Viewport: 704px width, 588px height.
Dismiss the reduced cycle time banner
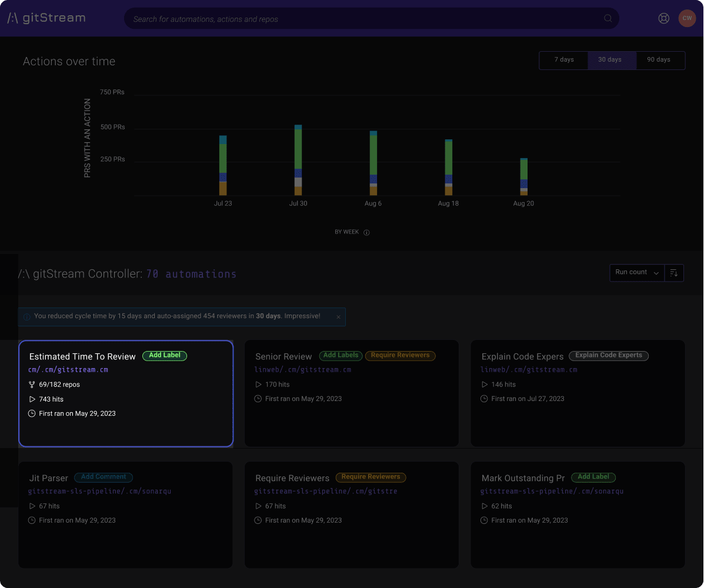point(338,317)
